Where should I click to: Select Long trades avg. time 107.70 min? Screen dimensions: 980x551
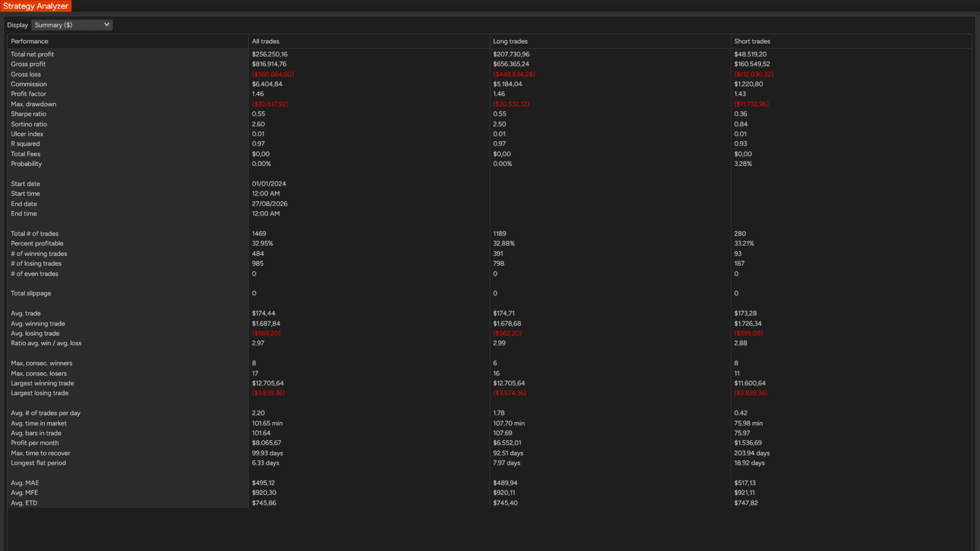coord(509,423)
